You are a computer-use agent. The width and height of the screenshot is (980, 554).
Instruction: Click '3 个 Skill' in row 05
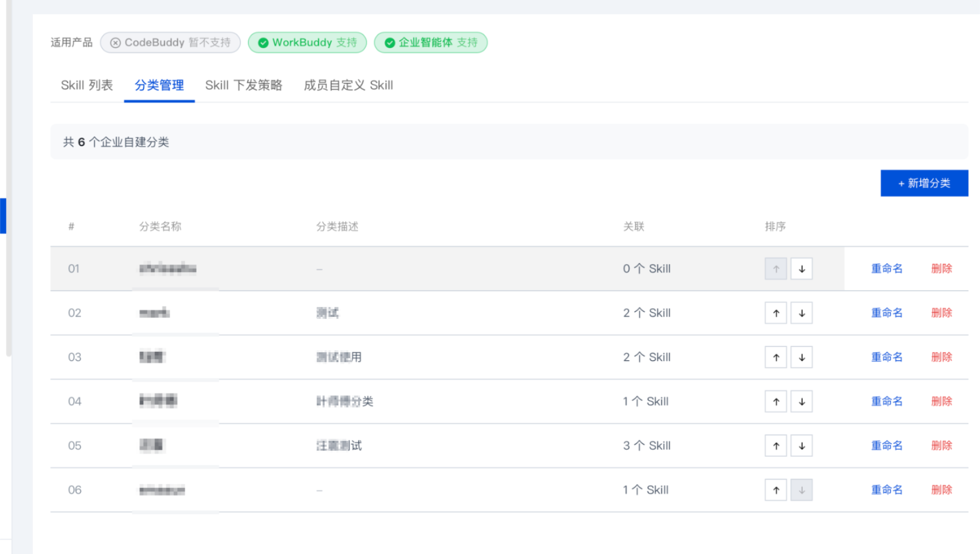pos(647,446)
